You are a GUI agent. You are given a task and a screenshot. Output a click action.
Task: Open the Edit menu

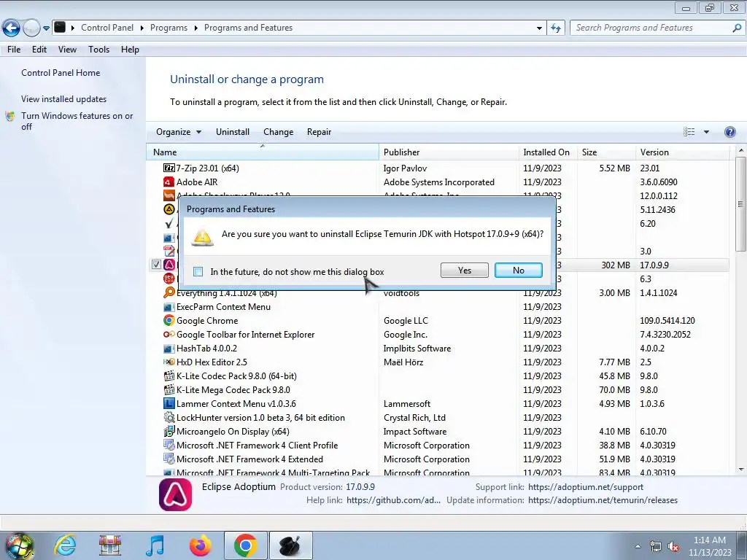pos(39,50)
